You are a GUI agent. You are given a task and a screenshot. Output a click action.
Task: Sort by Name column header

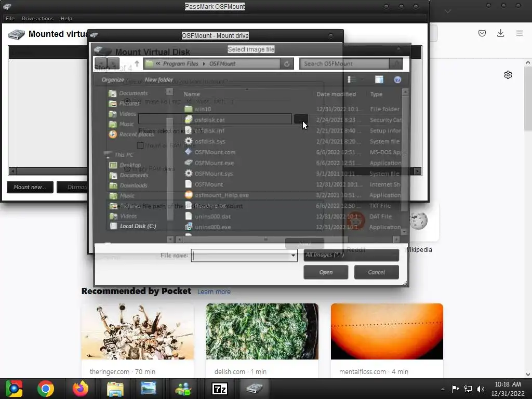pos(192,94)
